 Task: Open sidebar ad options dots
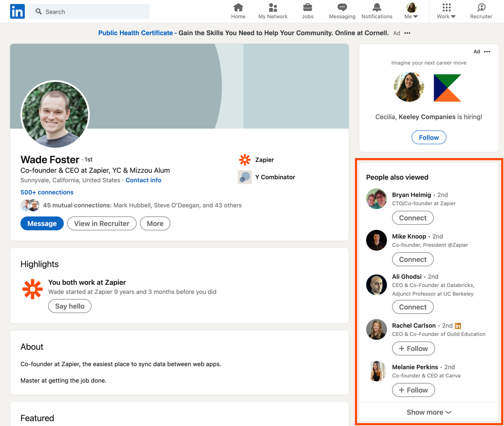(x=487, y=52)
